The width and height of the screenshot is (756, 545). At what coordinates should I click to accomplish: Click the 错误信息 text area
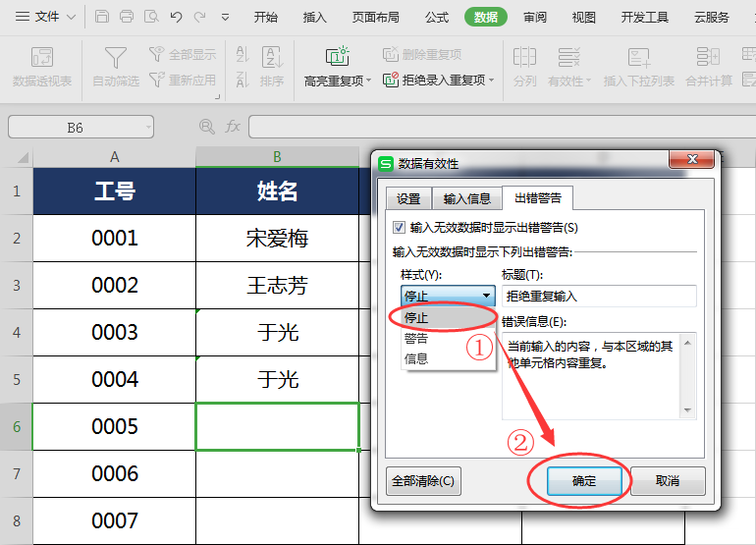pyautogui.click(x=591, y=376)
